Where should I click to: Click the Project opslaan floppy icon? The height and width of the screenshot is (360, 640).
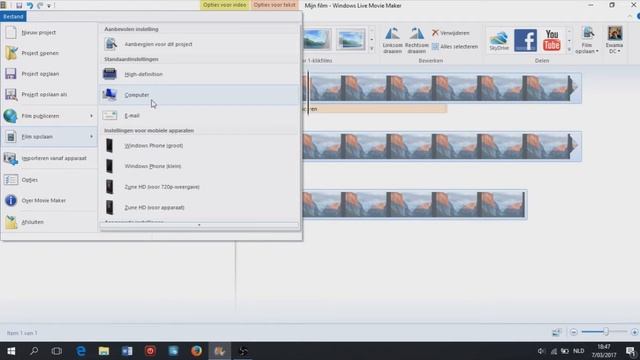click(x=11, y=74)
